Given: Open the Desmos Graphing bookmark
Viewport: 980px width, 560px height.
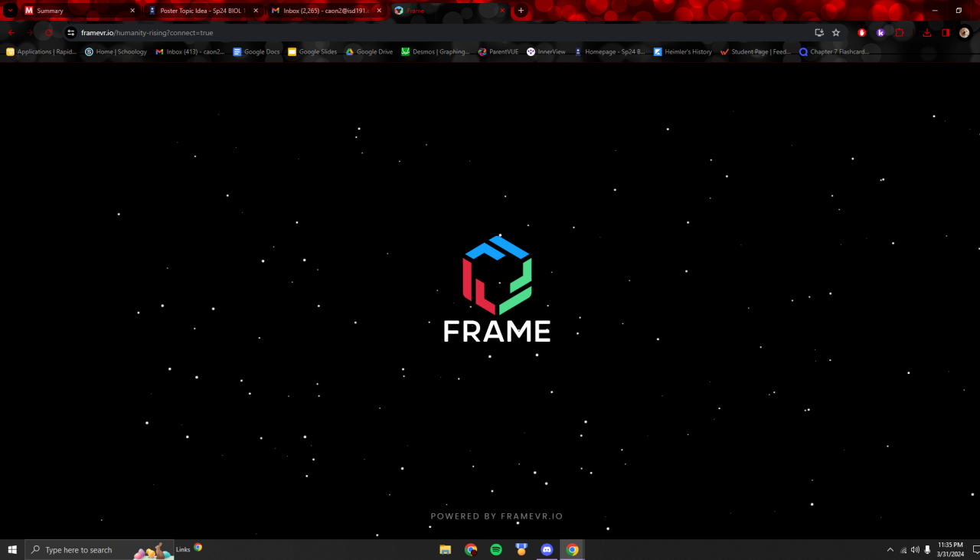Looking at the screenshot, I should (x=436, y=52).
